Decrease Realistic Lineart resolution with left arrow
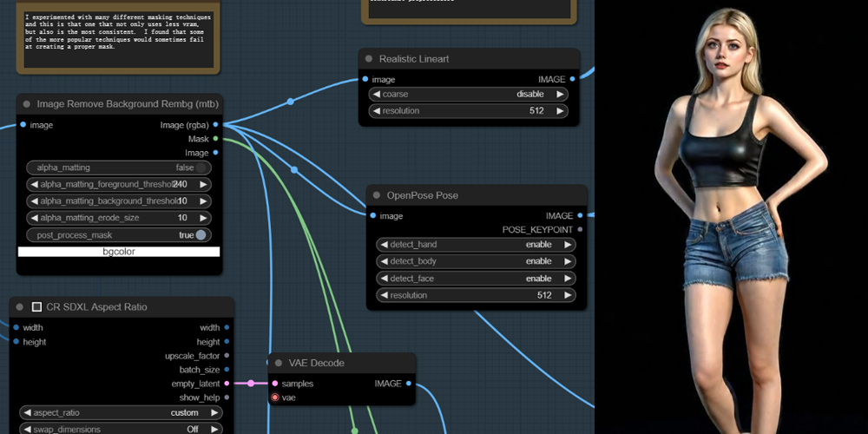Screen dimensions: 868x434 [x=377, y=111]
